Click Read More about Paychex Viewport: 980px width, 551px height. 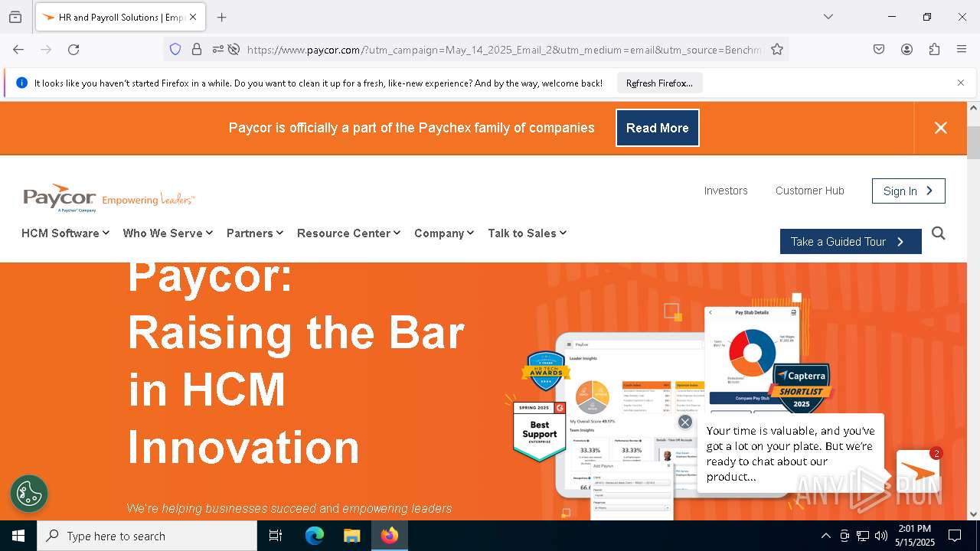tap(658, 128)
